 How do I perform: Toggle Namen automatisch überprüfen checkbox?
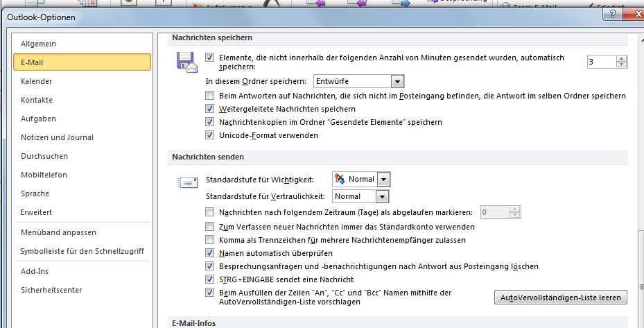[x=210, y=253]
